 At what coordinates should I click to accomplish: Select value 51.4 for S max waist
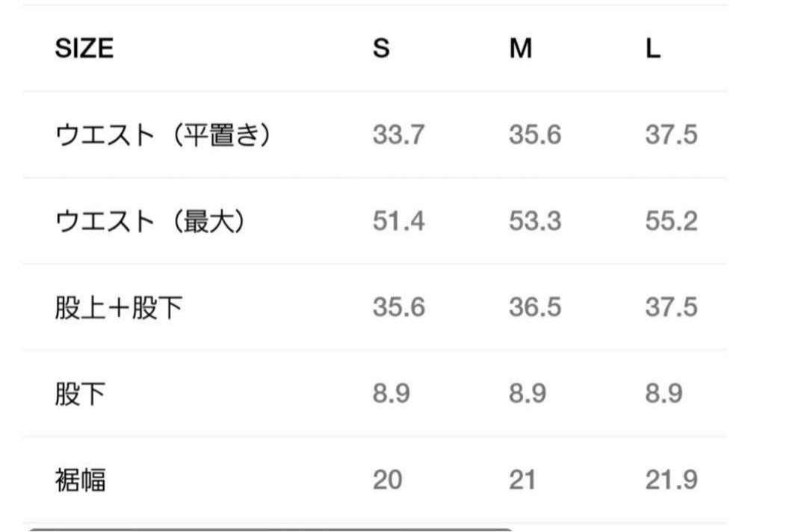398,221
